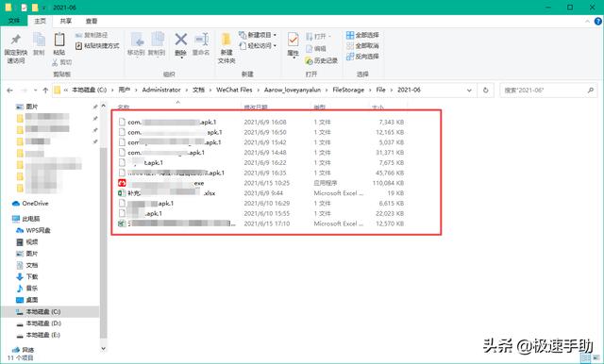Select 网络 (Network) in the sidebar
This screenshot has width=604, height=364.
tap(23, 350)
